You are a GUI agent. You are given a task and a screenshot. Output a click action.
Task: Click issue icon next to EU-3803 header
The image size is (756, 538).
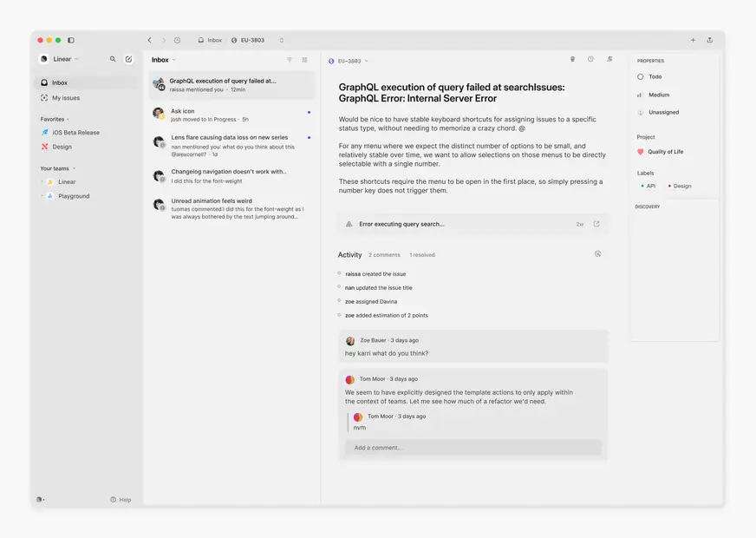pos(331,62)
